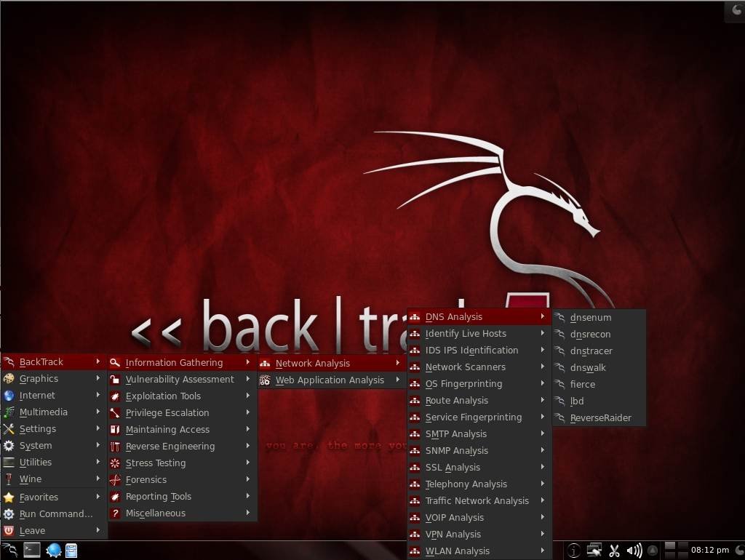The width and height of the screenshot is (745, 560).
Task: Expand the Vulnerability Assessment submenu
Action: (180, 380)
